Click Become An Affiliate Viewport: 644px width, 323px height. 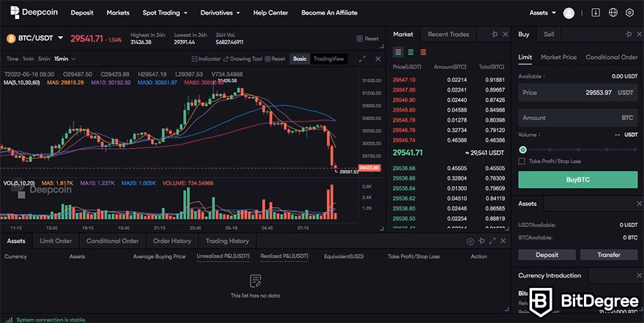[329, 12]
